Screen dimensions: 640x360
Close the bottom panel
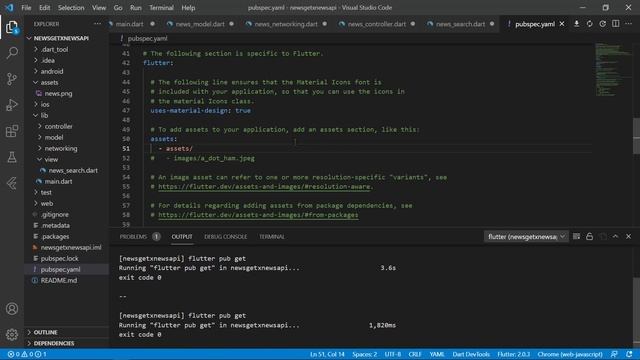tap(629, 236)
